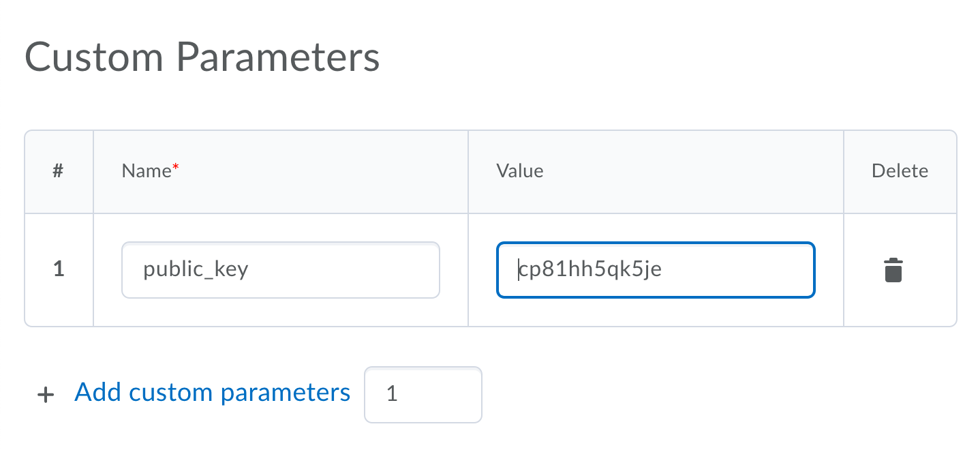
Task: Click the Name column header label
Action: [146, 170]
